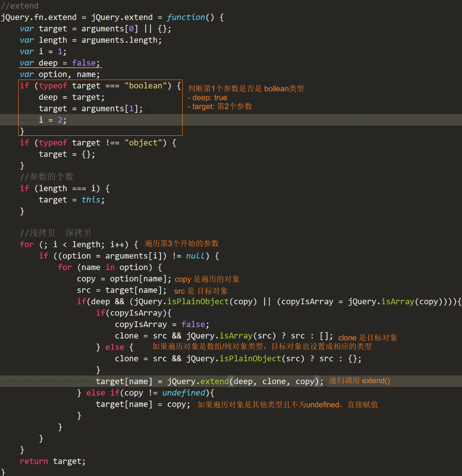Place cursor on "copy = option[name];"
The height and width of the screenshot is (476, 462).
point(124,279)
